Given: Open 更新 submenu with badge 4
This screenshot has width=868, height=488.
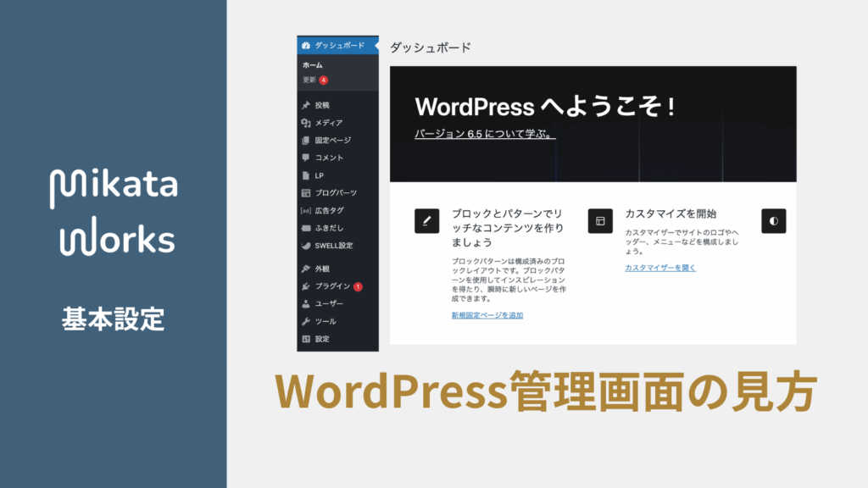Looking at the screenshot, I should click(310, 80).
